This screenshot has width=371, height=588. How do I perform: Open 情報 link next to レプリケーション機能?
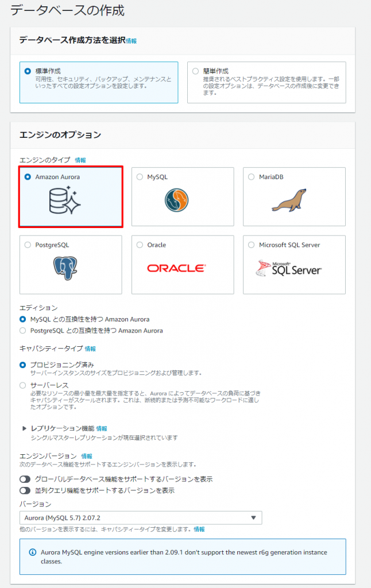click(x=102, y=428)
